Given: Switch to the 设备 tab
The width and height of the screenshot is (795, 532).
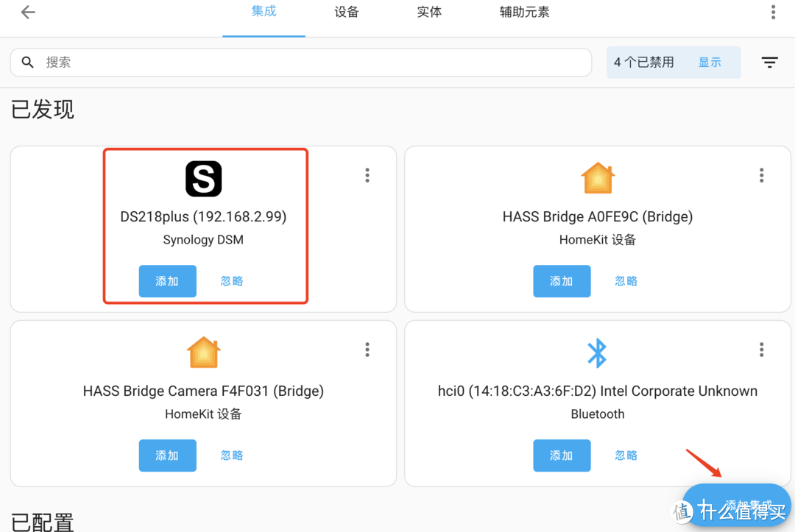Looking at the screenshot, I should point(346,12).
